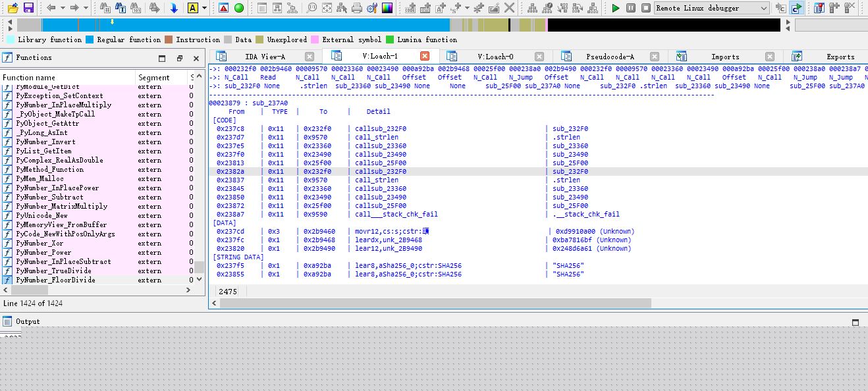Switch to the IDA View-A tab

[x=265, y=57]
